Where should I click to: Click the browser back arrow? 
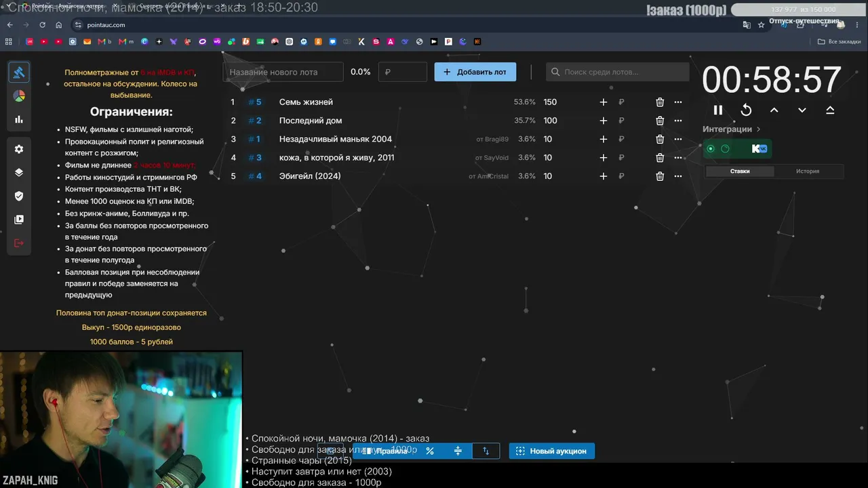tap(9, 25)
